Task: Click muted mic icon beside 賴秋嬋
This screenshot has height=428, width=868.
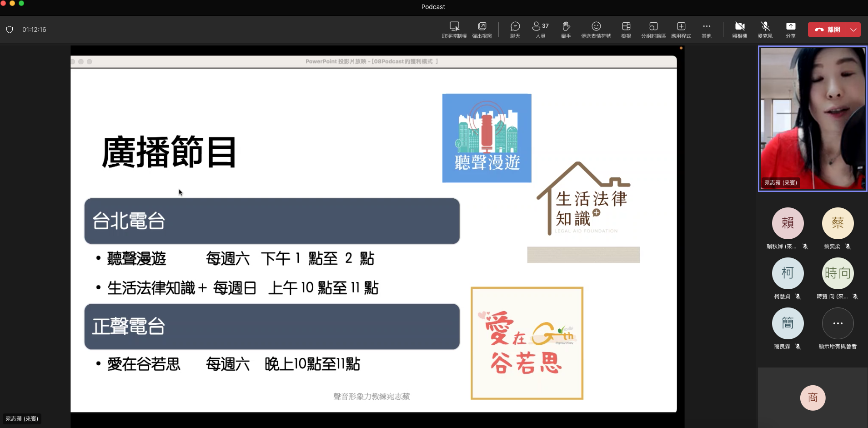Action: (x=805, y=247)
